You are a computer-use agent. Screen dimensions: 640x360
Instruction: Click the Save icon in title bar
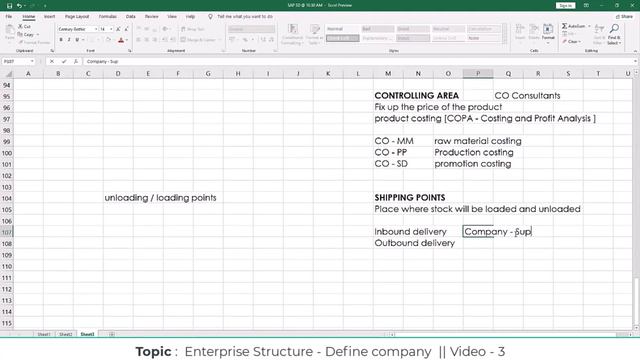point(9,6)
